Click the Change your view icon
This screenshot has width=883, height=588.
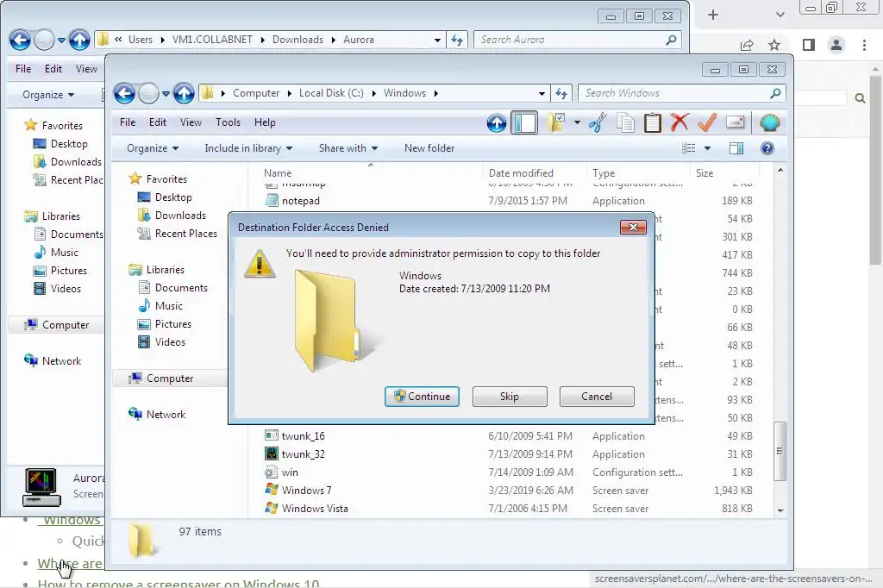[x=688, y=148]
